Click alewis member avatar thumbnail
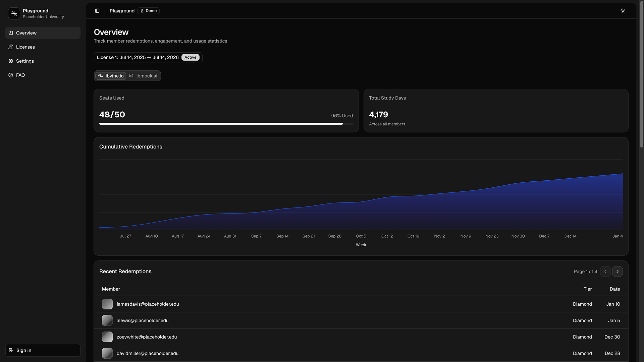The image size is (644, 362). 107,320
